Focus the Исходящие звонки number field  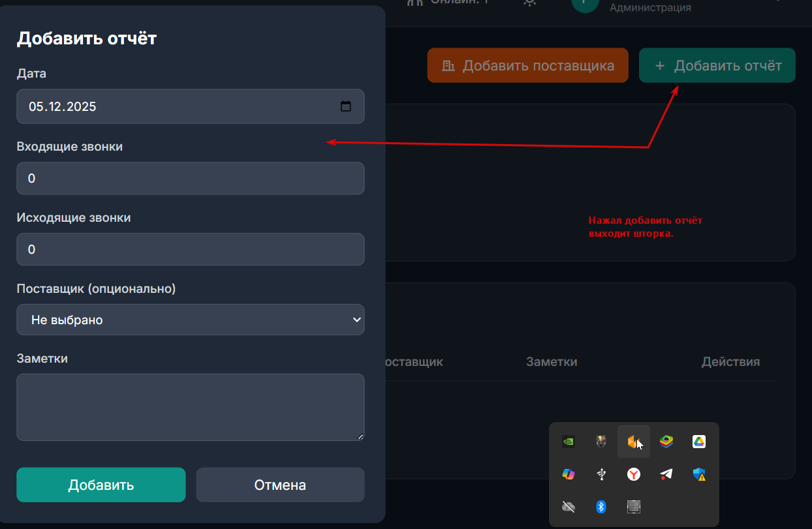pos(191,249)
